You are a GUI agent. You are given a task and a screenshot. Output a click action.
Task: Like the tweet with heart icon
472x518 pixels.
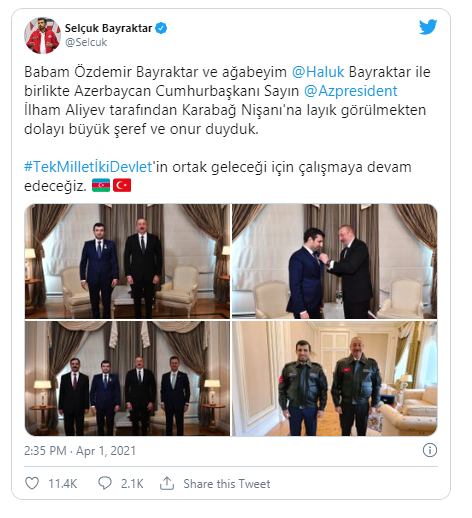pos(32,483)
